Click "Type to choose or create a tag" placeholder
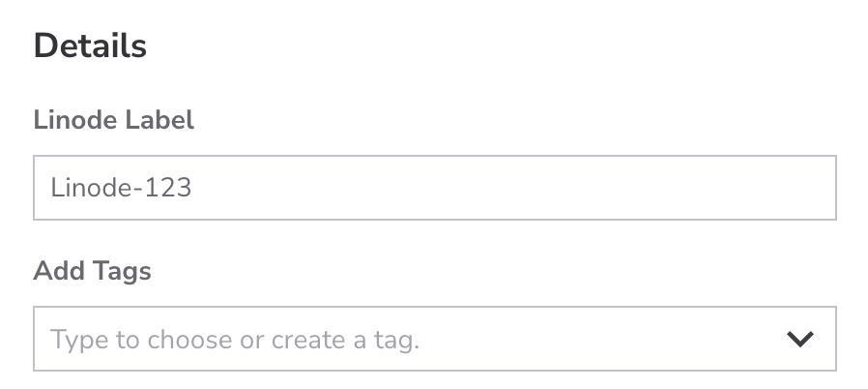 pos(235,340)
